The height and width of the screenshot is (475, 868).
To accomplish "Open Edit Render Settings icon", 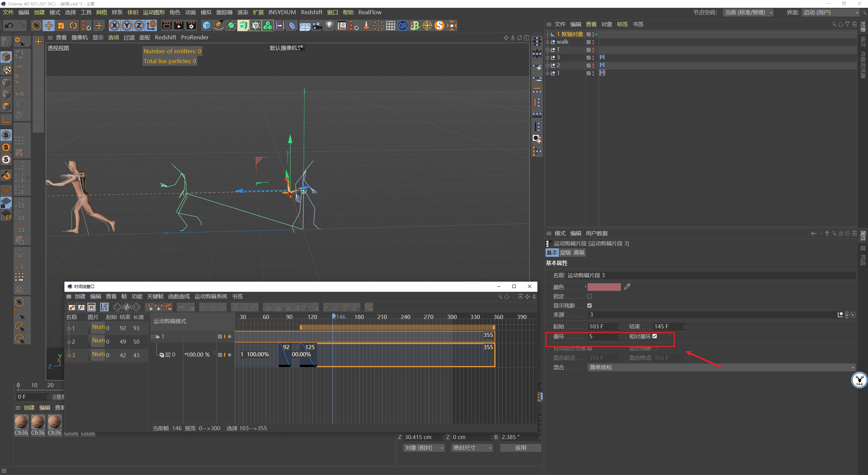I will tap(191, 25).
